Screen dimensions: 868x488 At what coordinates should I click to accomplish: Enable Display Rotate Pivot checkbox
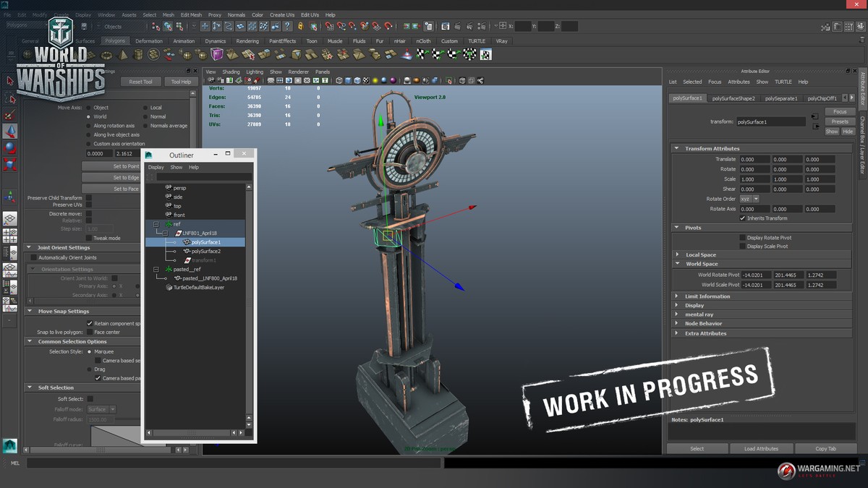(742, 237)
